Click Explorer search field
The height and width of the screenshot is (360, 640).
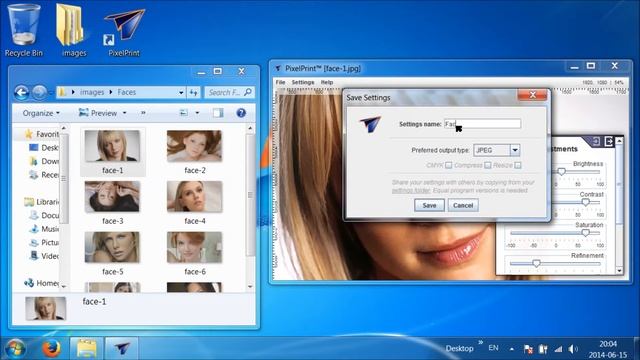point(230,93)
